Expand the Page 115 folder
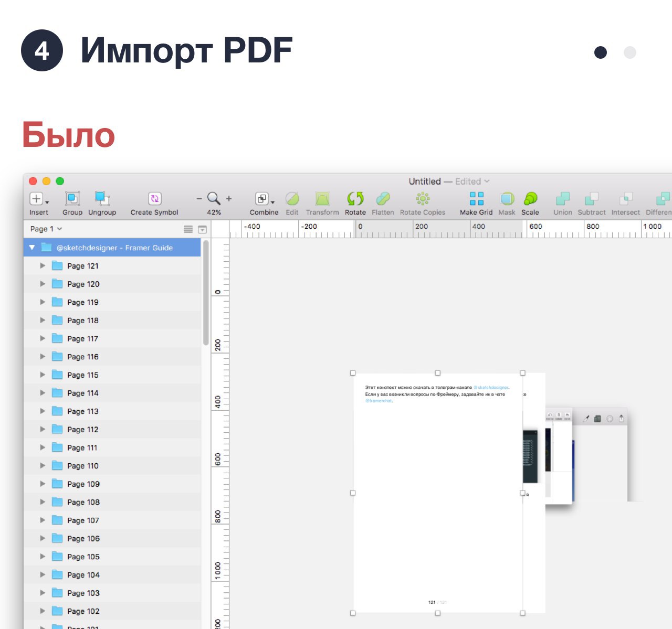Screen dimensions: 672x629 click(x=43, y=375)
